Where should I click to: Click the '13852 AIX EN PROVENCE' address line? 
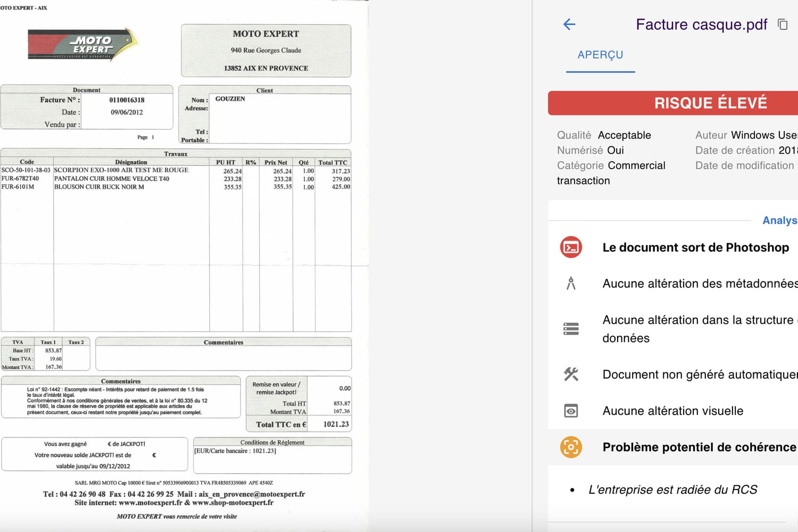tap(266, 68)
